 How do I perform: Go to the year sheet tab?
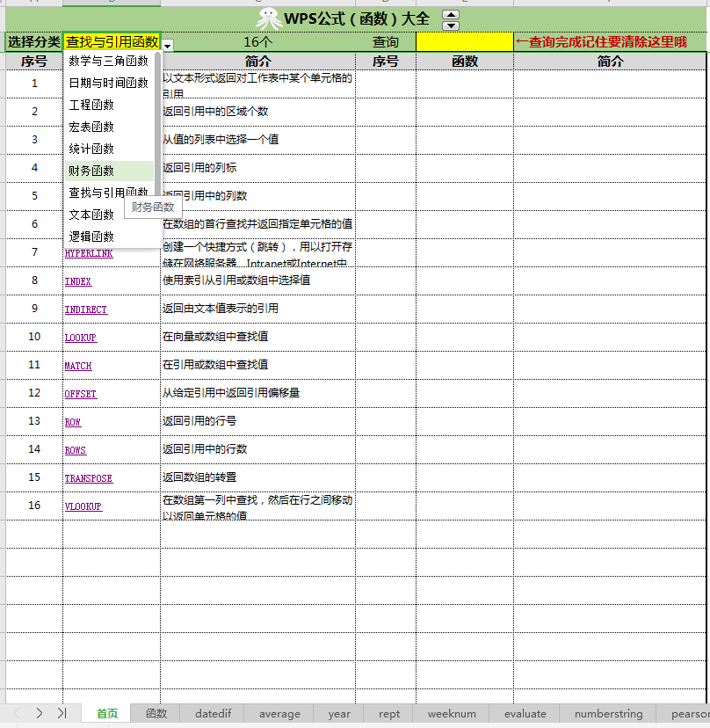[x=339, y=714]
